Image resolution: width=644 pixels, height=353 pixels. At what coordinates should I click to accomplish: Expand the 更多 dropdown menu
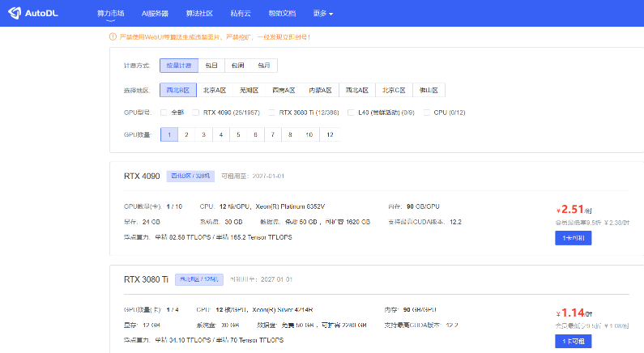pyautogui.click(x=323, y=14)
